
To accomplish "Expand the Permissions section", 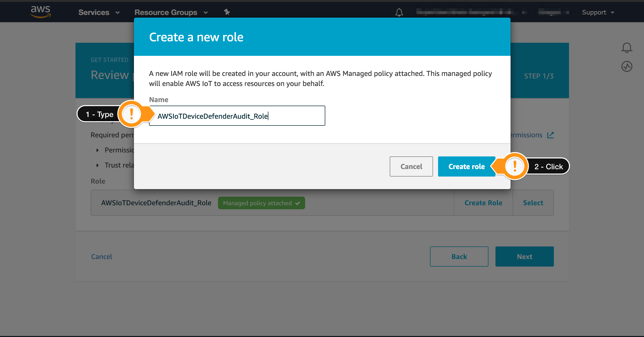I will (98, 150).
